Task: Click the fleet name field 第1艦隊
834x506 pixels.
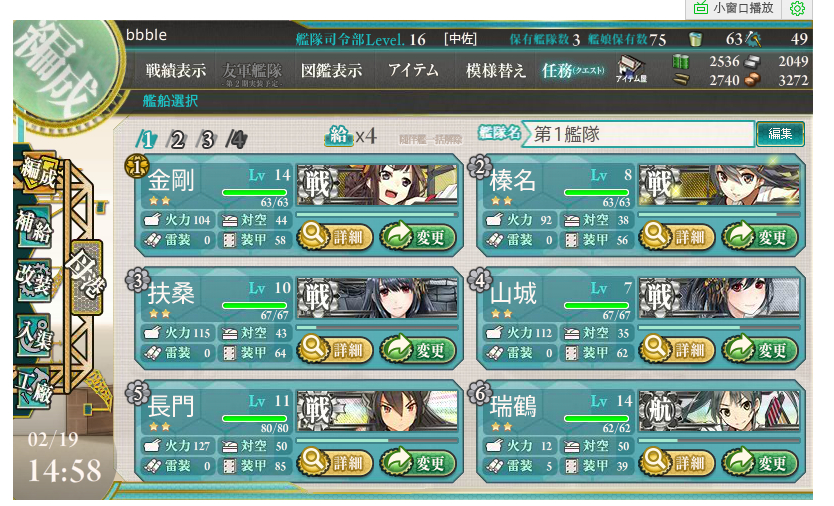Action: pyautogui.click(x=639, y=134)
